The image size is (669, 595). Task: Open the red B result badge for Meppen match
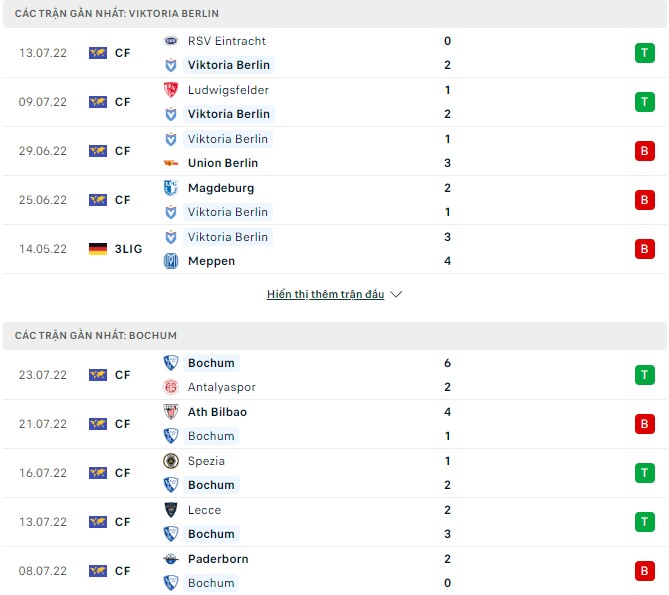click(644, 249)
